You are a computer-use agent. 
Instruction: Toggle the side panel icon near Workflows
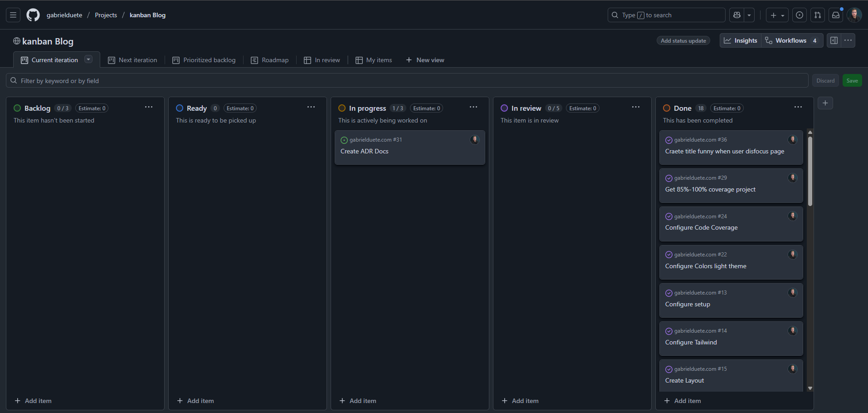[x=834, y=40]
